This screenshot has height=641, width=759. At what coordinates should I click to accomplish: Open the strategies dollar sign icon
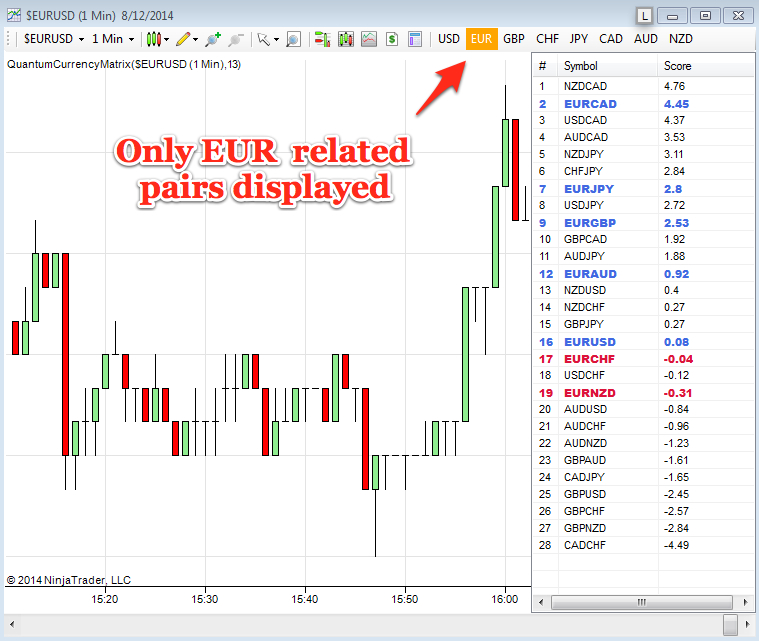(392, 39)
